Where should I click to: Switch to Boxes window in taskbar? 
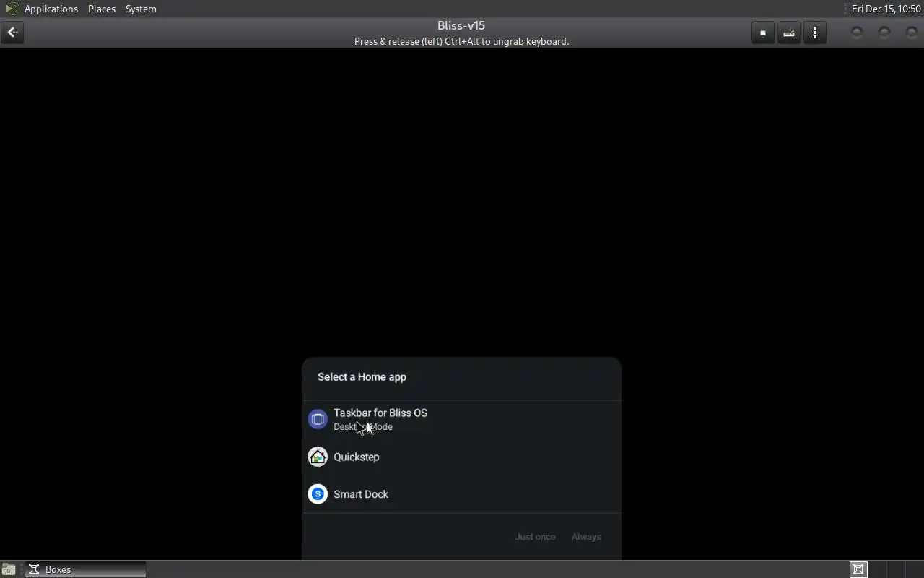click(x=86, y=569)
